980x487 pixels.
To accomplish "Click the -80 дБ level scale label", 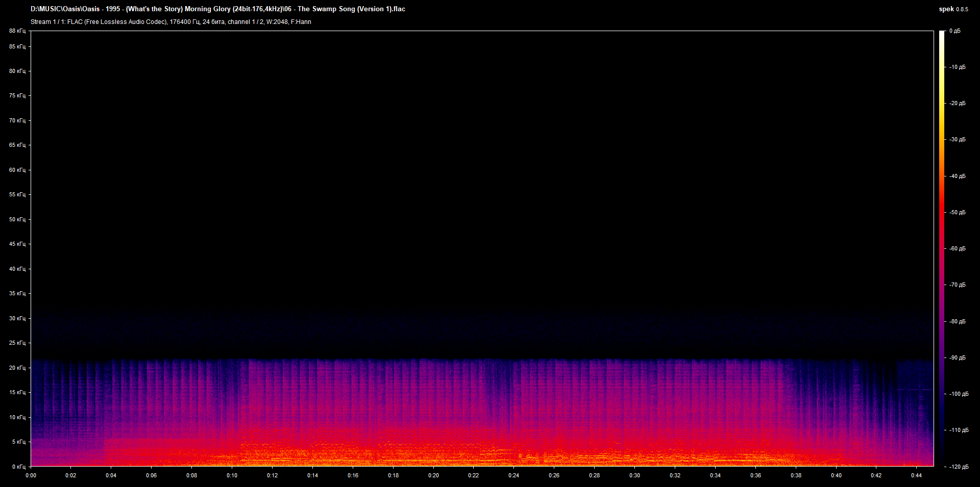I will coord(957,322).
